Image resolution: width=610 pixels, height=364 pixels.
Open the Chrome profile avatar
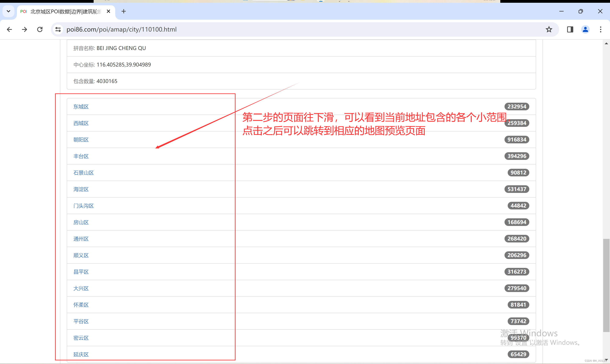[x=585, y=29]
